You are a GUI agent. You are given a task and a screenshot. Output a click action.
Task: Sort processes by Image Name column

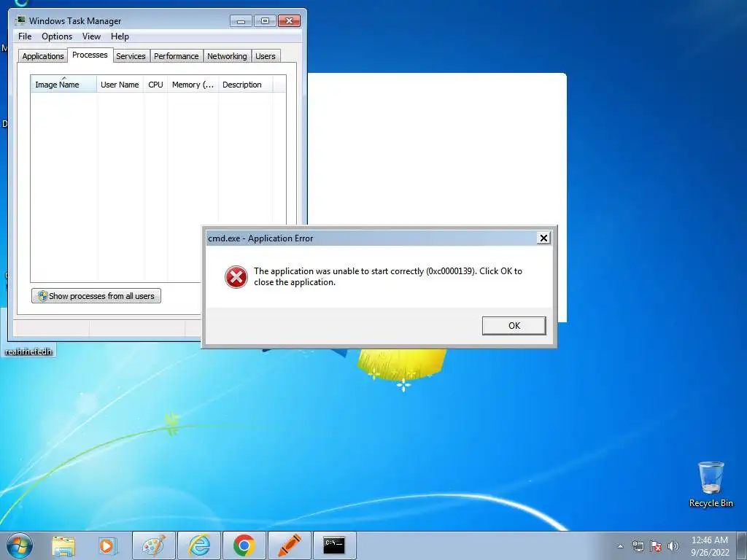coord(63,85)
